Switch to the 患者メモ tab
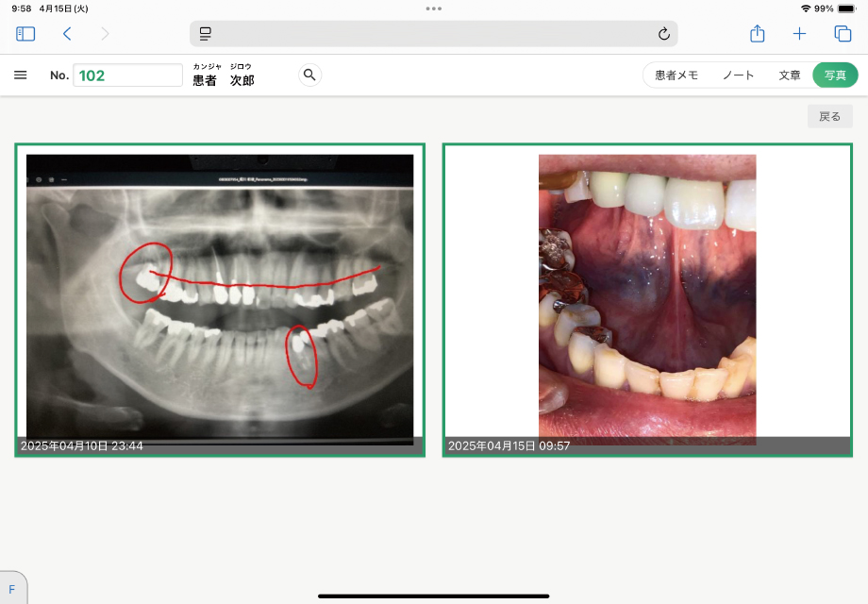Viewport: 868px width, 604px height. point(676,75)
